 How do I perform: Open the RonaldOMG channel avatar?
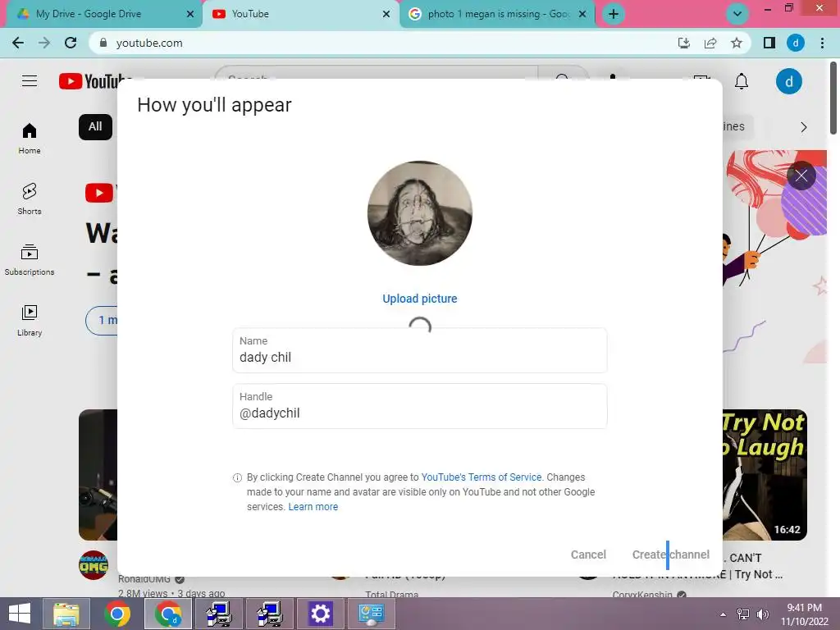pos(94,565)
